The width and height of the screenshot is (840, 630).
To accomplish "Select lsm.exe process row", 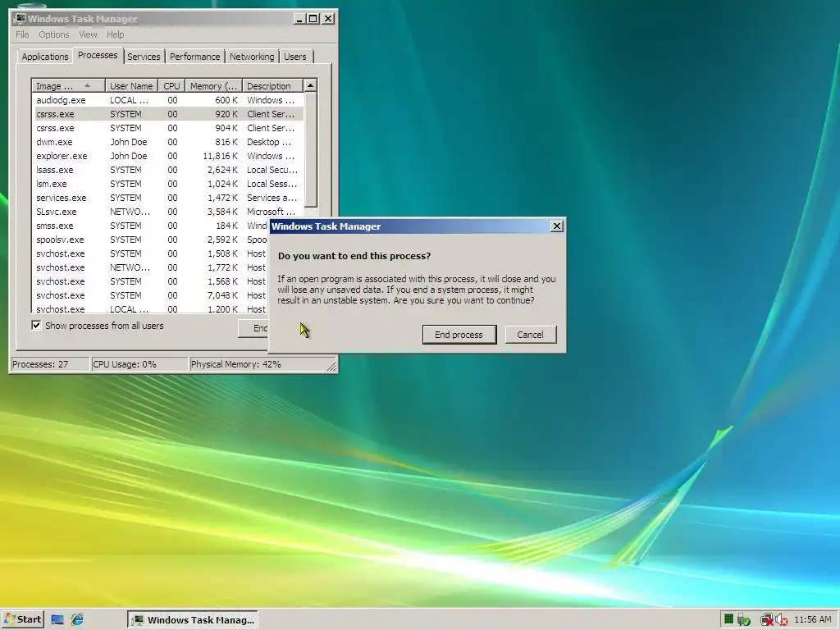I will point(167,184).
